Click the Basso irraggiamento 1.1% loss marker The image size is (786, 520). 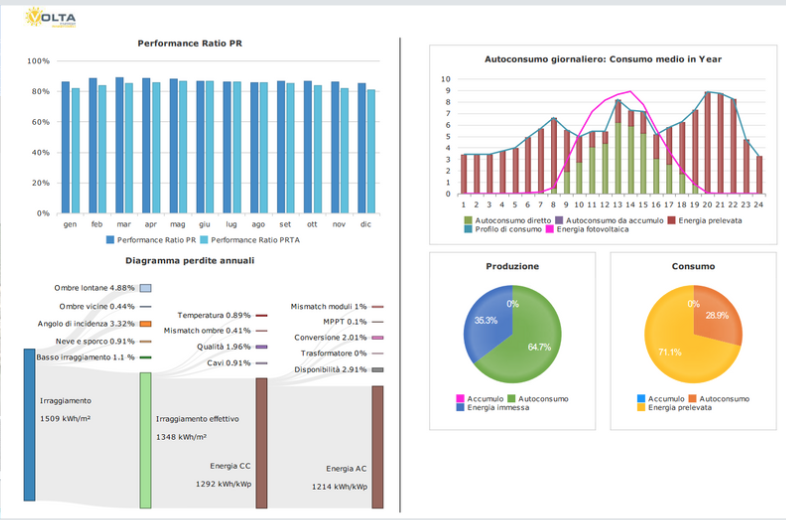click(x=145, y=358)
